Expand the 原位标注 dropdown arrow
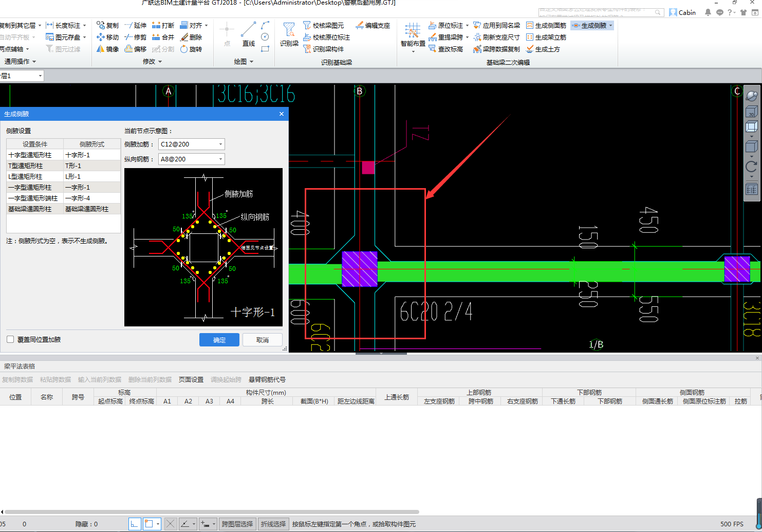 (x=467, y=25)
